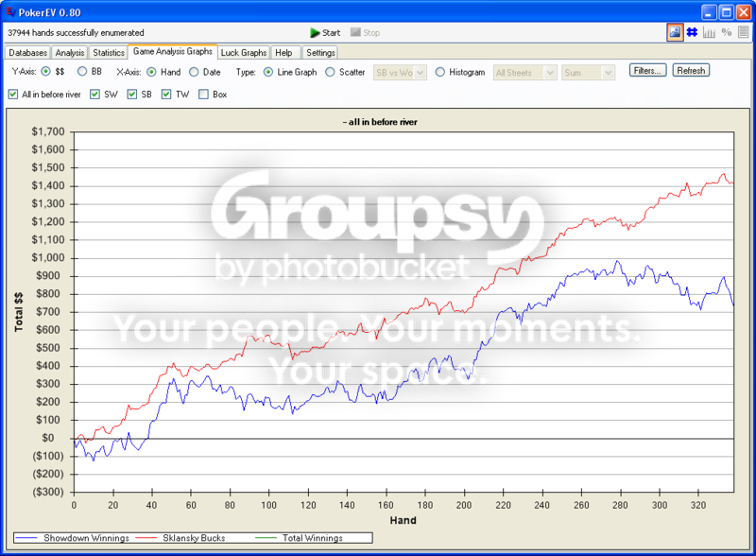Choose the Line Graph type option
756x556 pixels.
tap(268, 72)
